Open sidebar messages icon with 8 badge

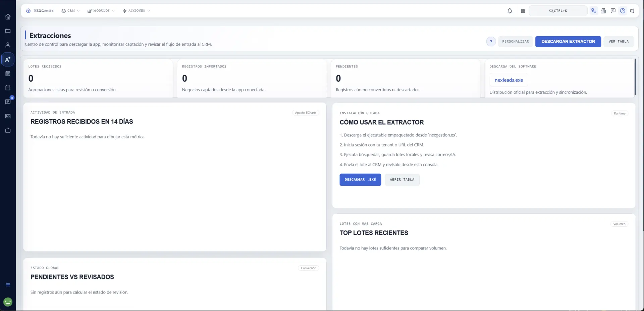coord(8,102)
